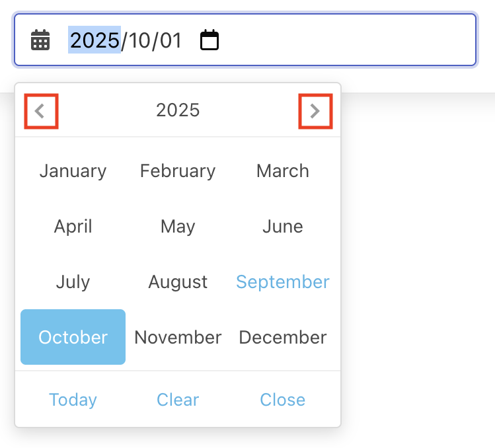Choose April from the months

(73, 226)
